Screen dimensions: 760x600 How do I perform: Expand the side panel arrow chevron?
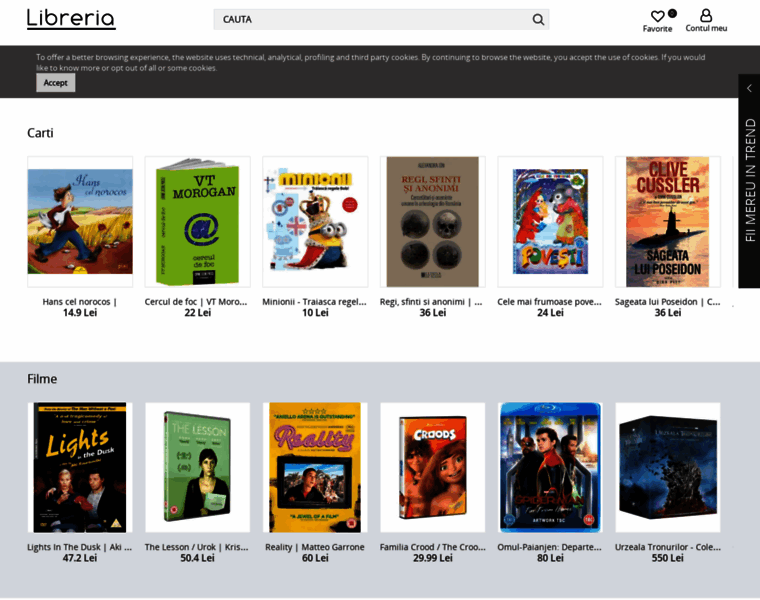749,88
